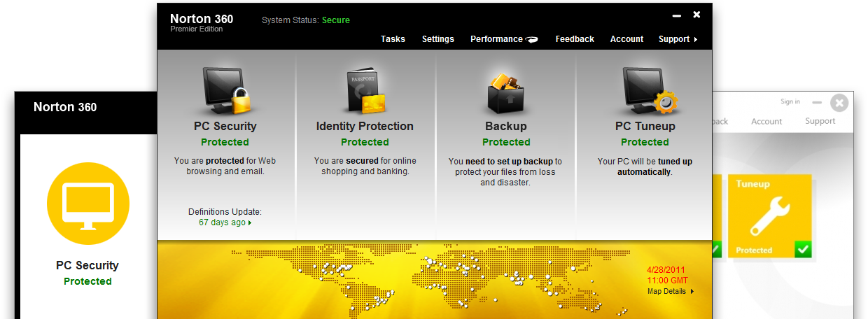
Task: Open the Feedback menu
Action: [575, 39]
